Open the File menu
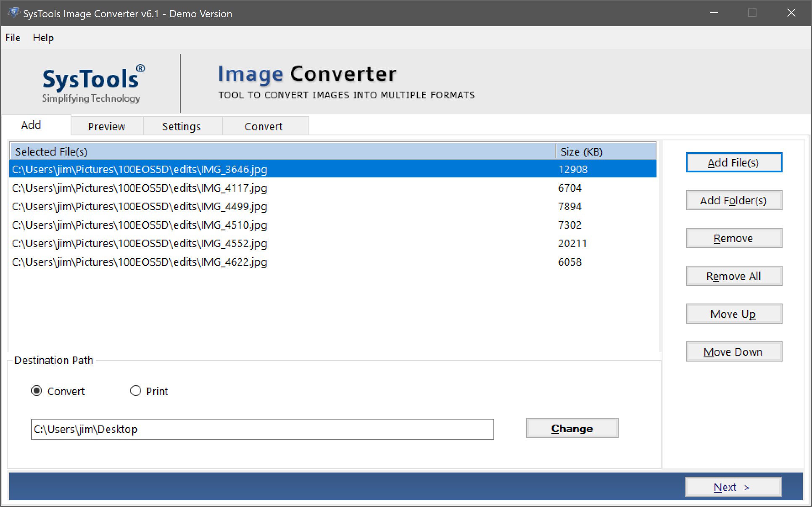Screen dimensions: 812x507 [13, 38]
